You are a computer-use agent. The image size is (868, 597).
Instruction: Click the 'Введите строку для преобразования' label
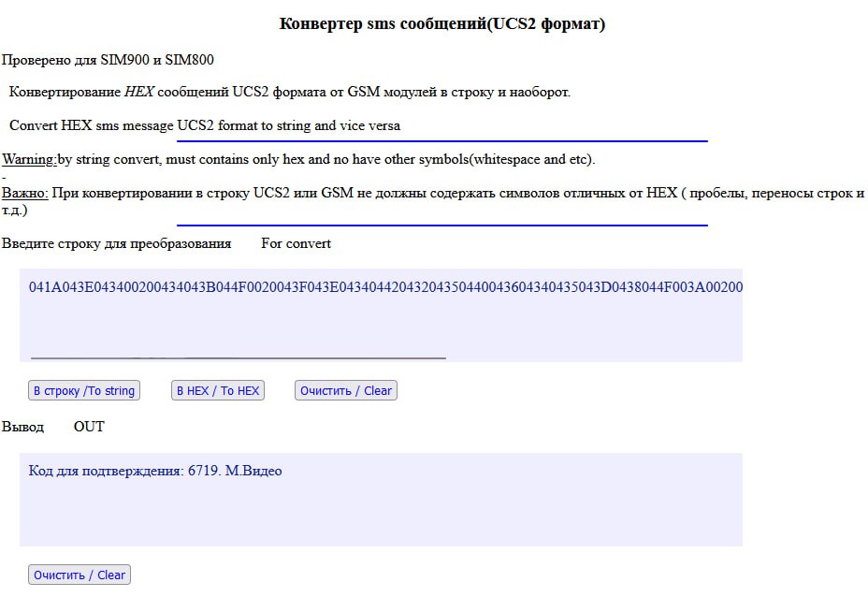coord(116,243)
